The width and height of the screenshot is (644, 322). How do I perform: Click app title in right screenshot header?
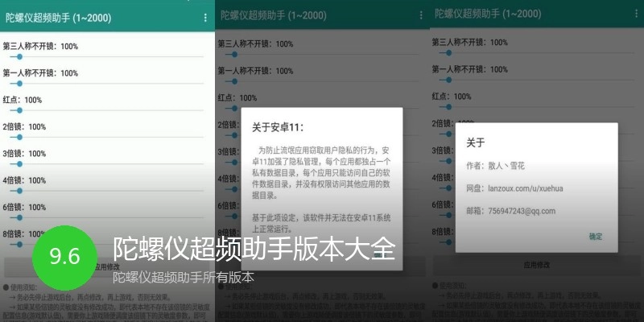click(488, 14)
